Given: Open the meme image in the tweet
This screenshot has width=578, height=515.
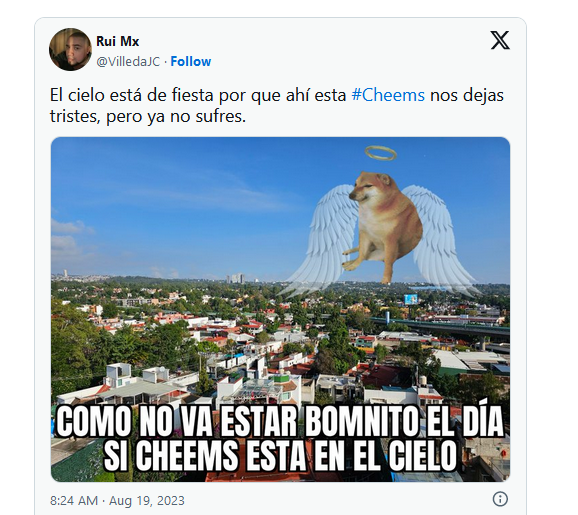Looking at the screenshot, I should [x=280, y=309].
